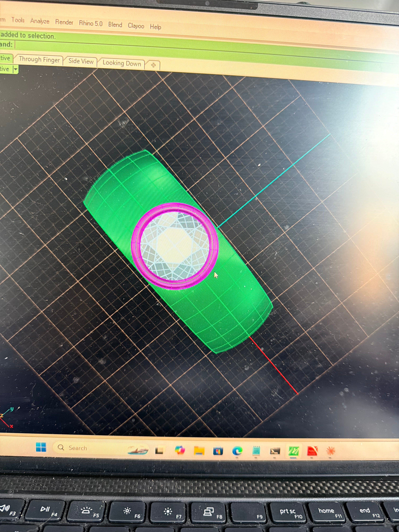Open the Analyze menu
The width and height of the screenshot is (399, 532).
coord(40,21)
